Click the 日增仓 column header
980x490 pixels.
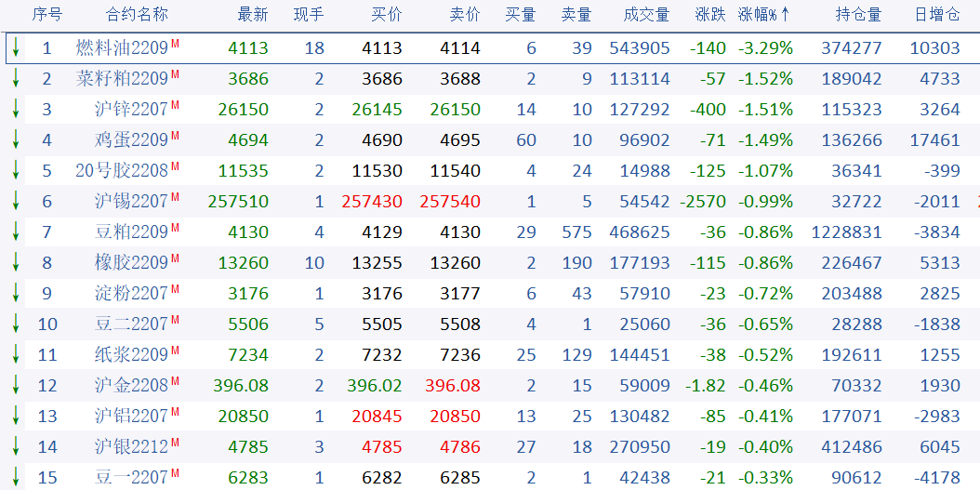point(937,14)
